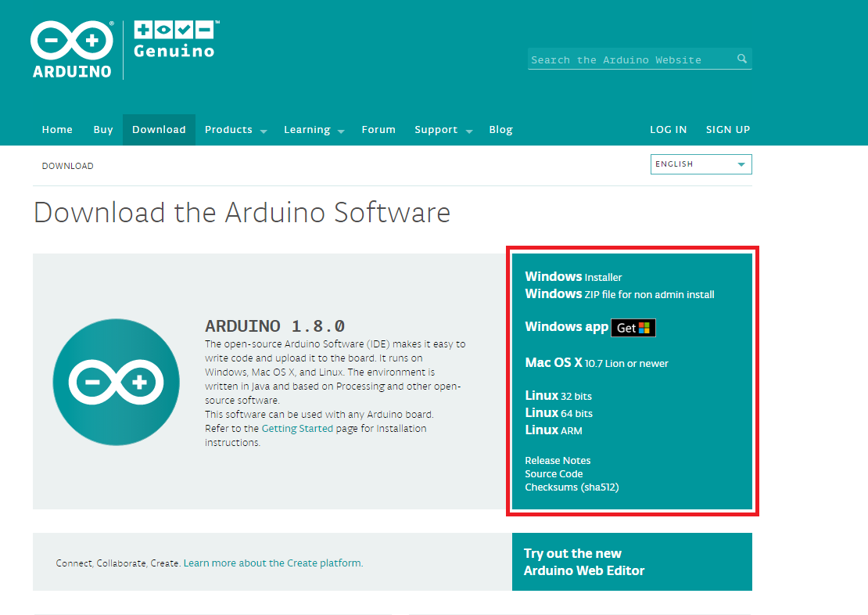Viewport: 868px width, 615px height.
Task: Download Windows ZIP file for non admin install
Action: [x=619, y=293]
